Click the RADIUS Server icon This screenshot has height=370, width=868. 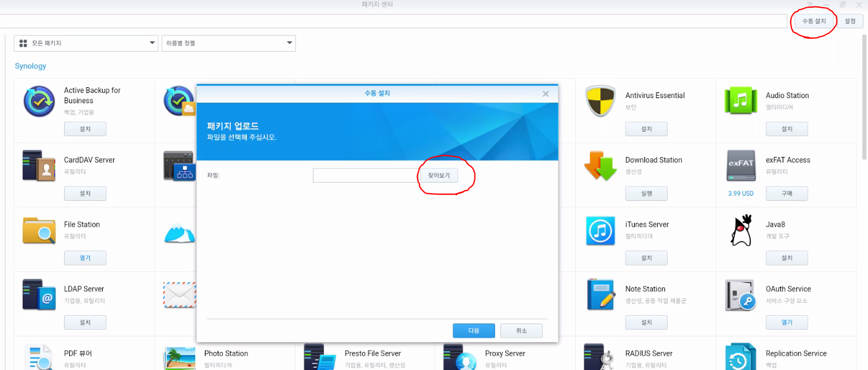click(600, 357)
